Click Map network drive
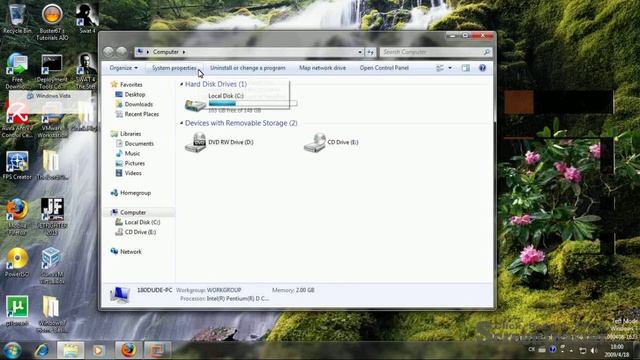The image size is (640, 360). 322,68
